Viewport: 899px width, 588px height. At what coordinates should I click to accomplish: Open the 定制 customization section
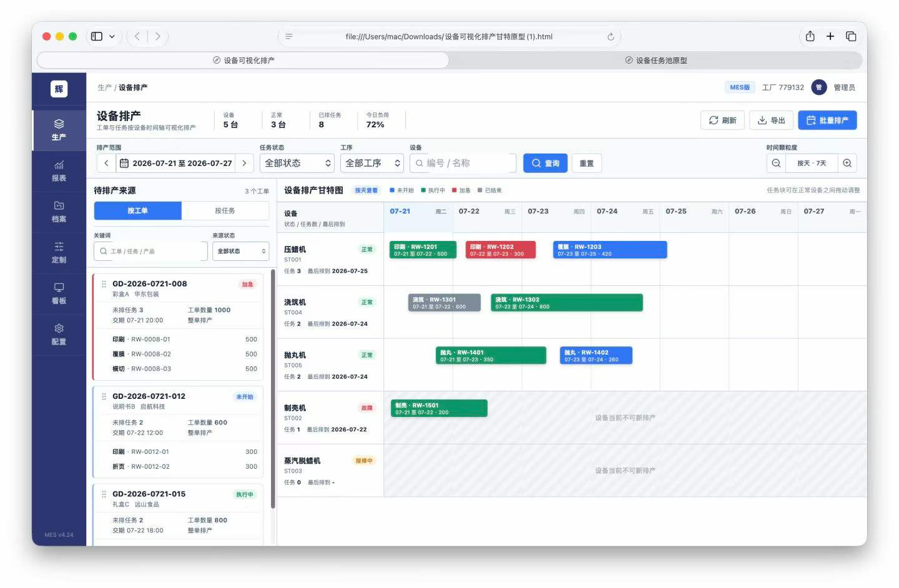click(x=59, y=253)
